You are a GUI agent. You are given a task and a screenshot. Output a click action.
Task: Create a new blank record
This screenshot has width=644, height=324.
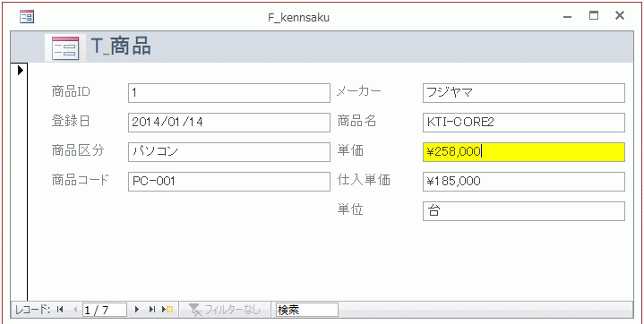[167, 310]
